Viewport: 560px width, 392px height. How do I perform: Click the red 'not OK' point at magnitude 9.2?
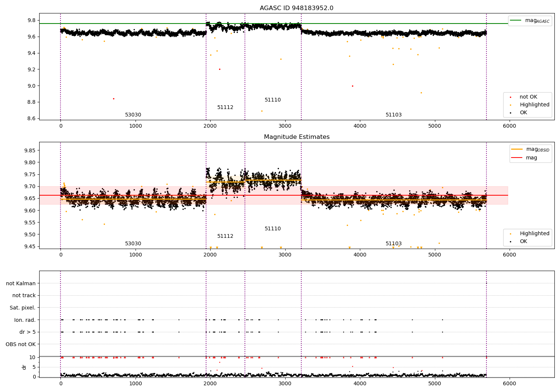[x=220, y=69]
